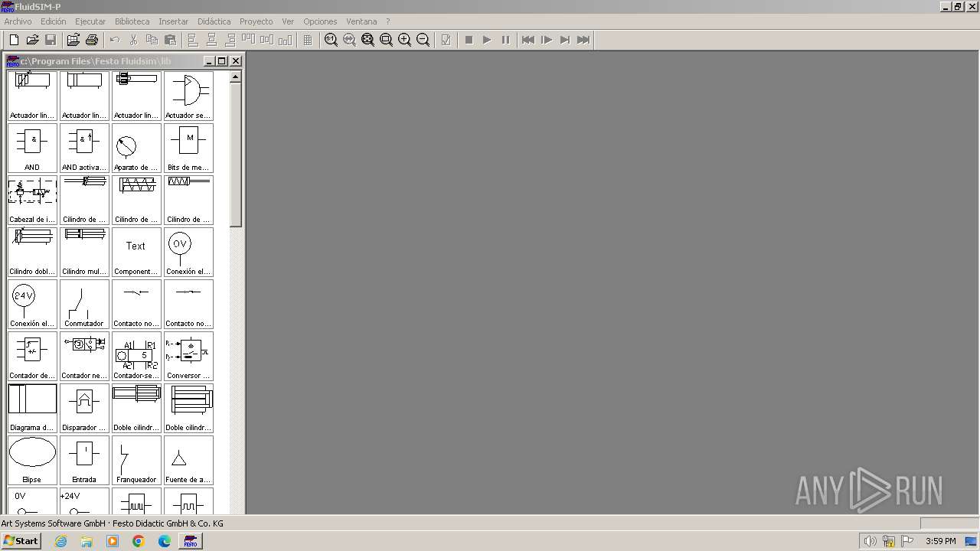
Task: Fit the whole circuit in window
Action: [367, 40]
